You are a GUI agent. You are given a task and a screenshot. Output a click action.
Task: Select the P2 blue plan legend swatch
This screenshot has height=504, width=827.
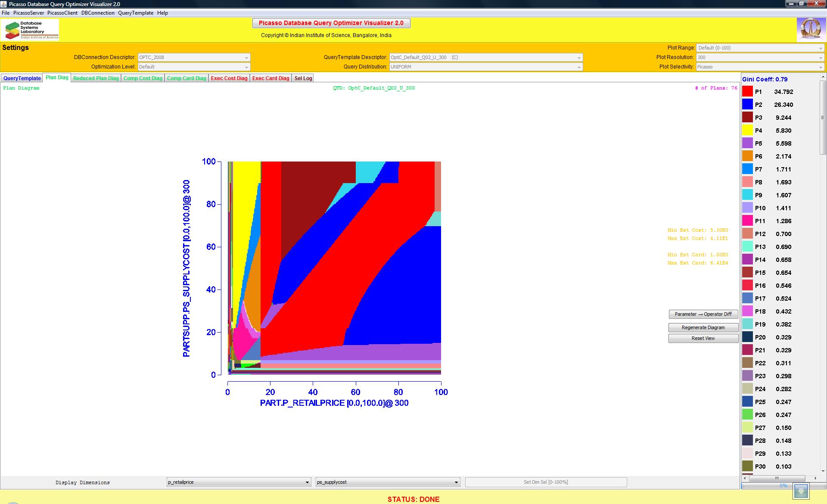[747, 104]
